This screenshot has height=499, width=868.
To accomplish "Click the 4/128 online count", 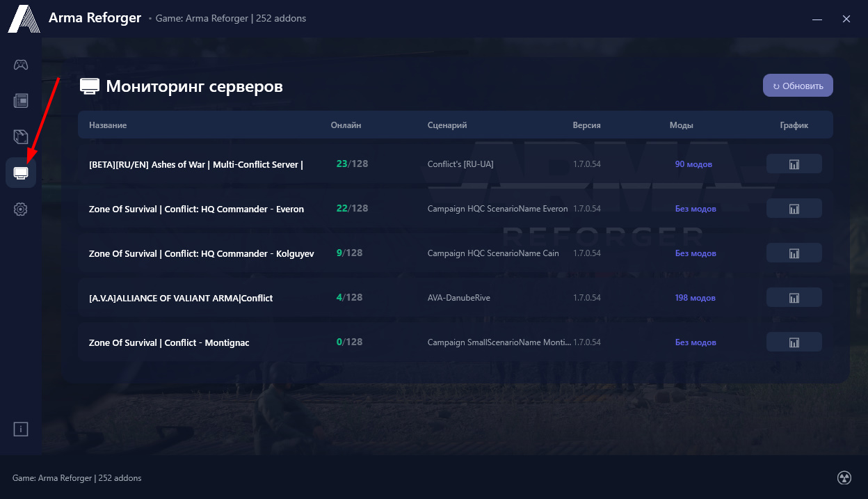I will pos(349,298).
